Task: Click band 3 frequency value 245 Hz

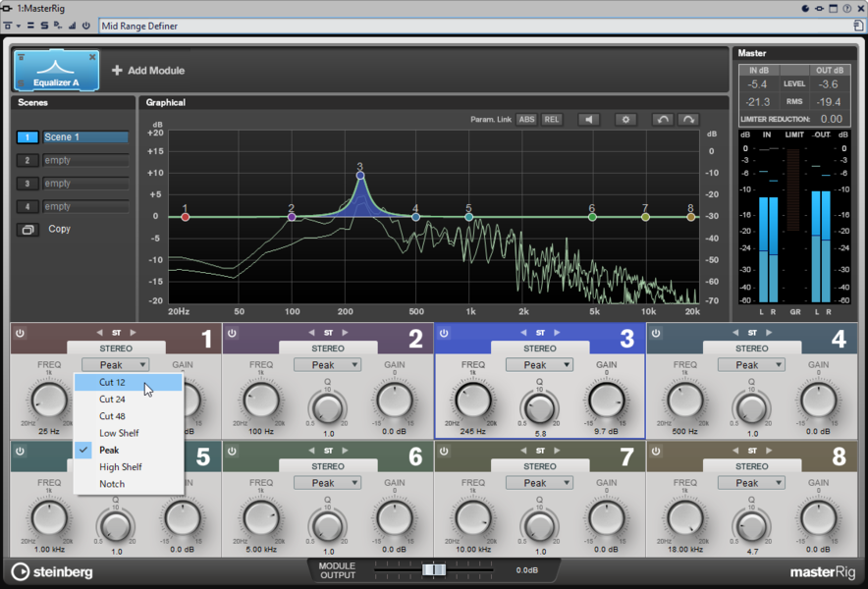Action: coord(472,431)
